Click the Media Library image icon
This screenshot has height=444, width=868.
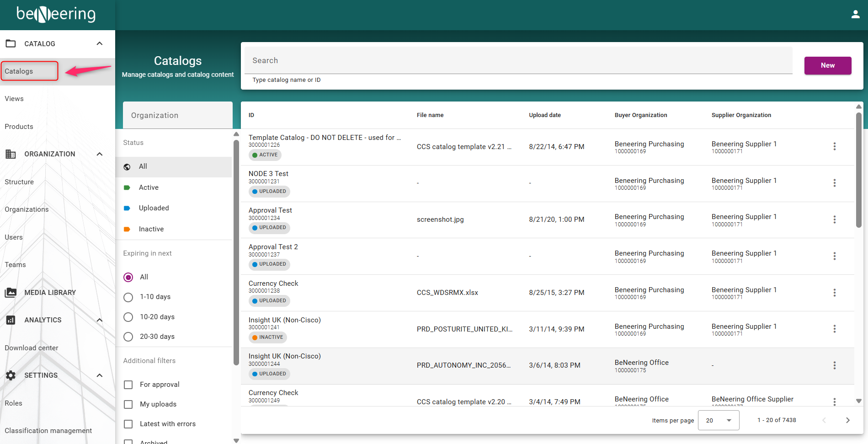pyautogui.click(x=11, y=293)
